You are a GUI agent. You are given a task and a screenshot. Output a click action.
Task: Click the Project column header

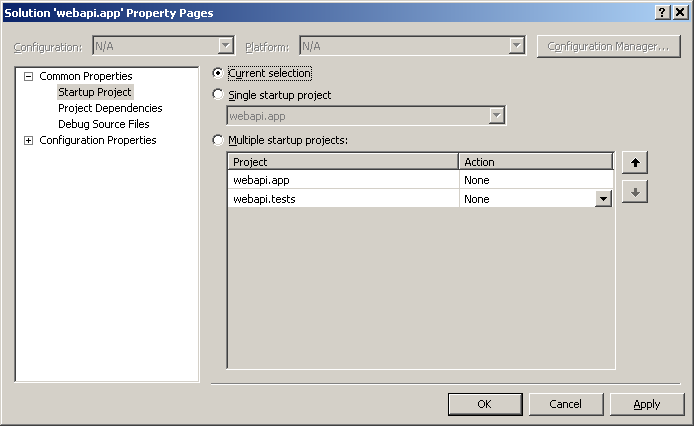tap(343, 162)
